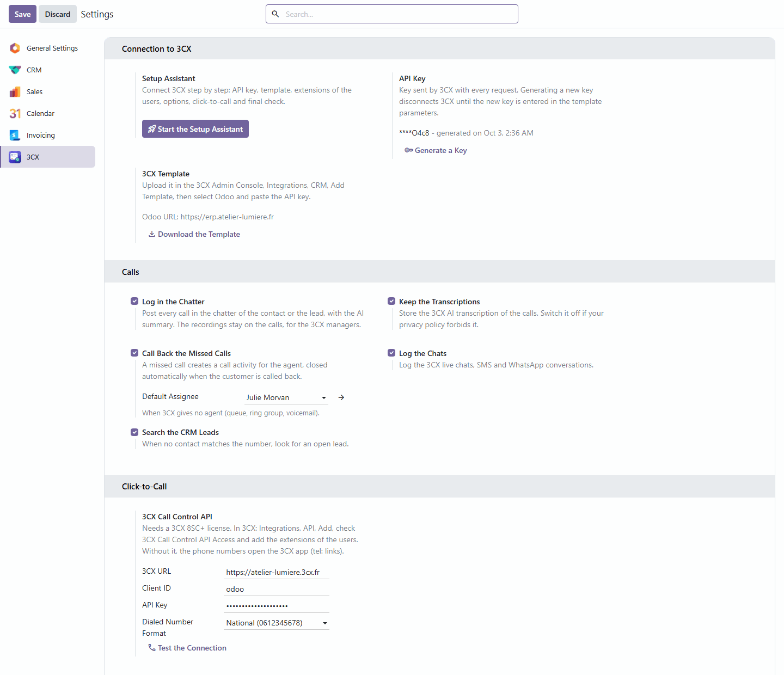Click the magnifier icon in the search bar
The image size is (784, 675).
pyautogui.click(x=275, y=14)
